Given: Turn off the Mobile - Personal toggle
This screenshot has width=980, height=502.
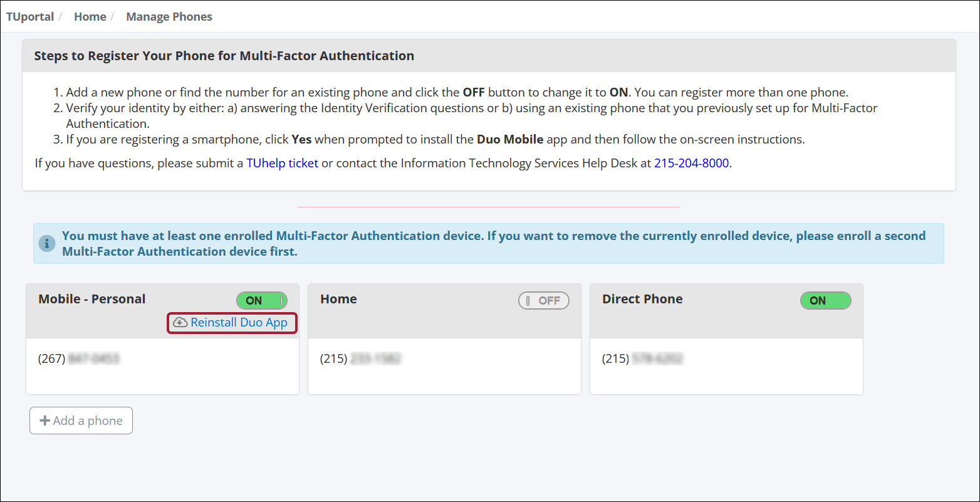Looking at the screenshot, I should point(262,300).
